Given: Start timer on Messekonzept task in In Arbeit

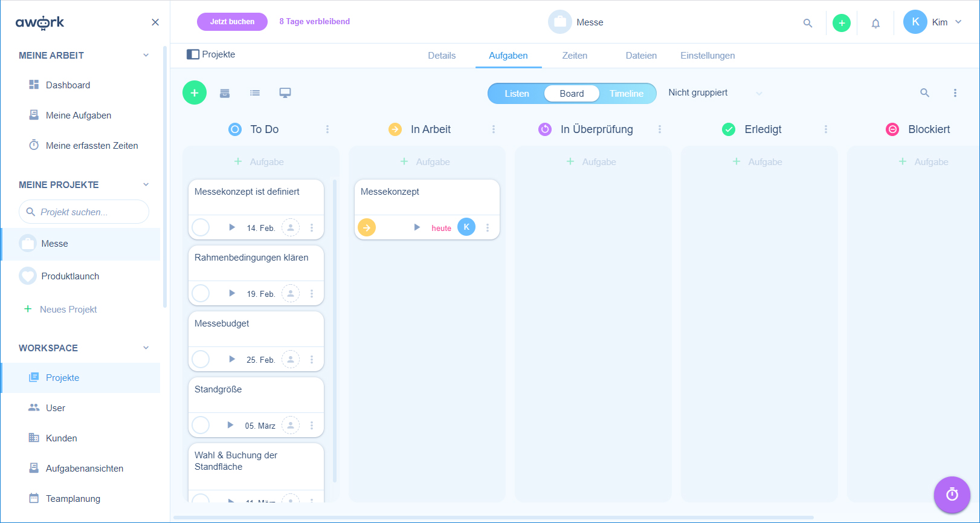Looking at the screenshot, I should pos(417,227).
